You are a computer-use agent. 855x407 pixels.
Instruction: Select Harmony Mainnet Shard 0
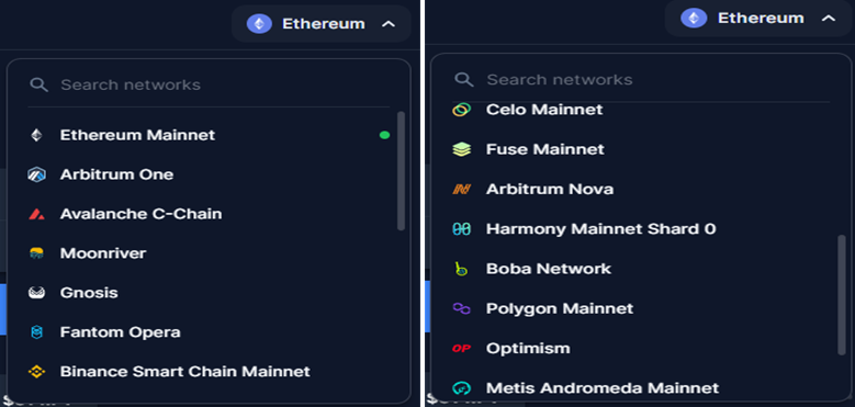tap(600, 229)
